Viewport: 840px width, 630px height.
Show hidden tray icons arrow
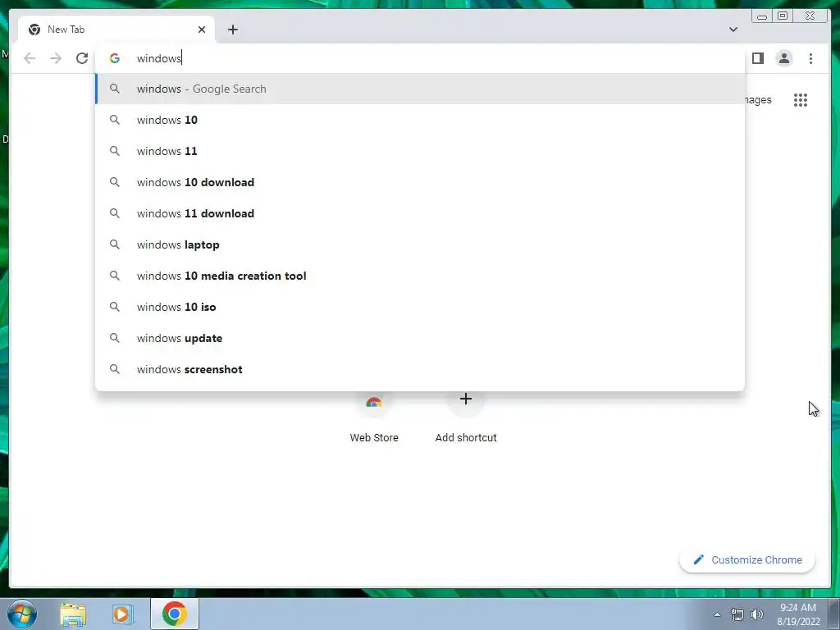[x=717, y=614]
